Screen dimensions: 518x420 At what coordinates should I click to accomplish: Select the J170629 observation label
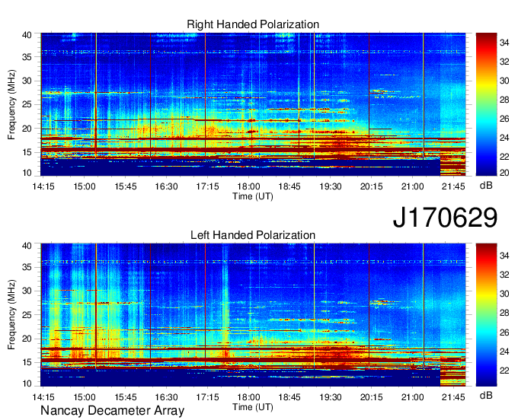pyautogui.click(x=445, y=218)
